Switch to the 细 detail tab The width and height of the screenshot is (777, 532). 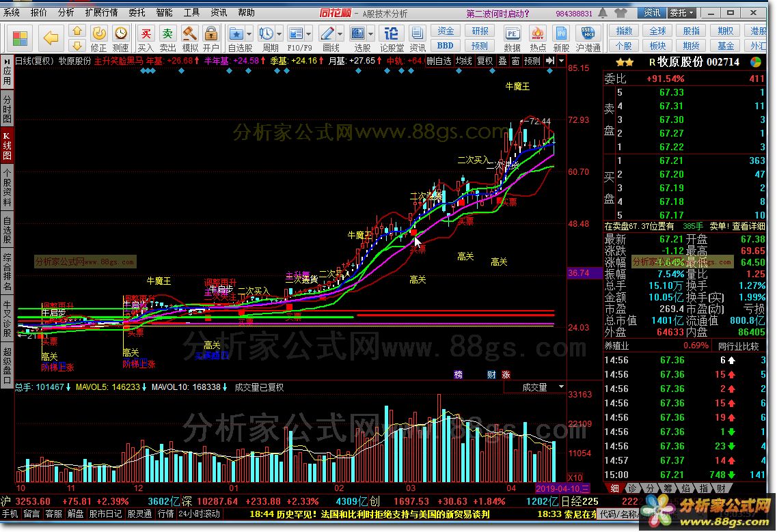(x=614, y=488)
